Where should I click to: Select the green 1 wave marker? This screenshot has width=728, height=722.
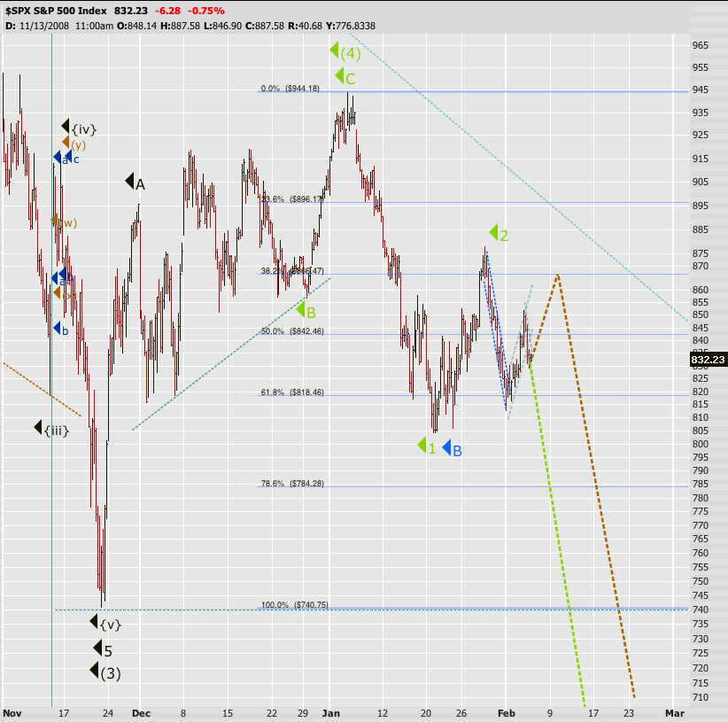click(427, 446)
